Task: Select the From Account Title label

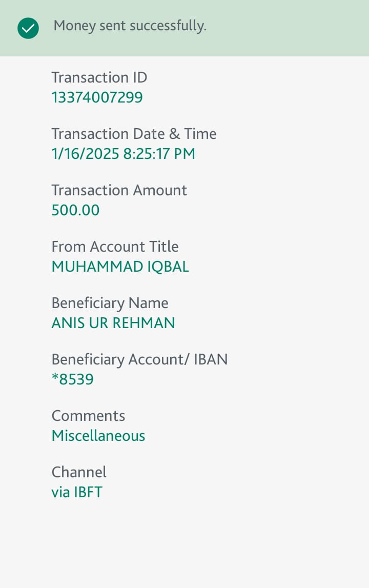Action: pyautogui.click(x=115, y=247)
